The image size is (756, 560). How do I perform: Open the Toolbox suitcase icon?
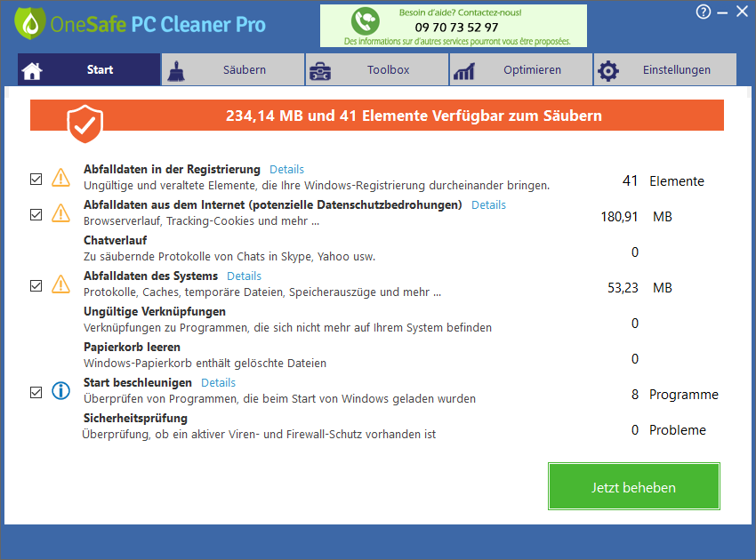(x=320, y=68)
